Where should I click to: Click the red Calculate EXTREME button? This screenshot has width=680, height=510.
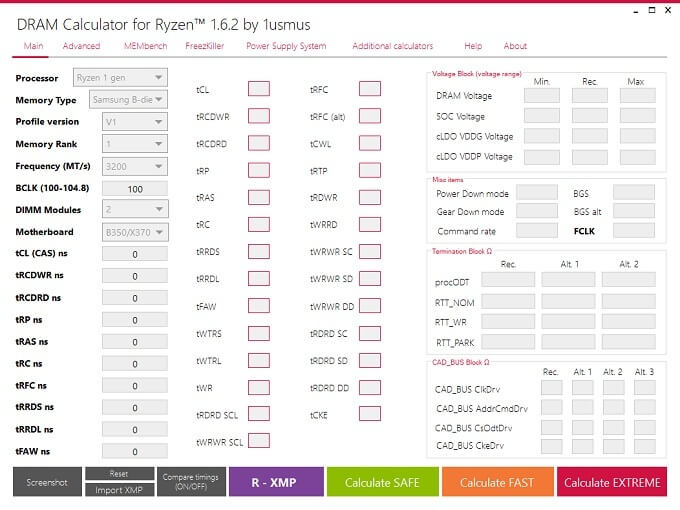click(612, 482)
